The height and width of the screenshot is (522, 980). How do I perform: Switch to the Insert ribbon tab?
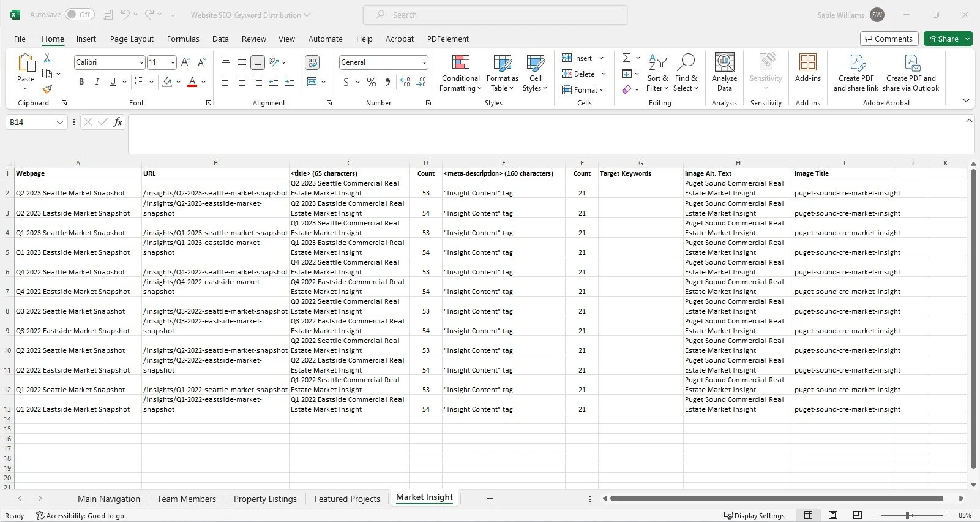[86, 39]
